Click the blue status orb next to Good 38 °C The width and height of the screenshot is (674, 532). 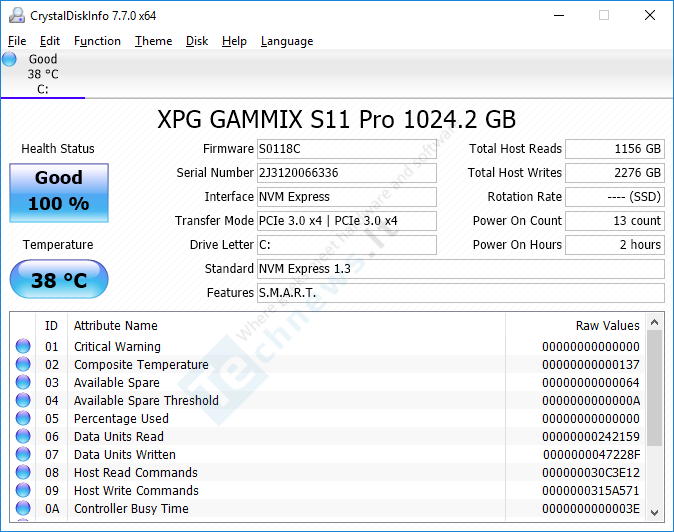point(9,59)
